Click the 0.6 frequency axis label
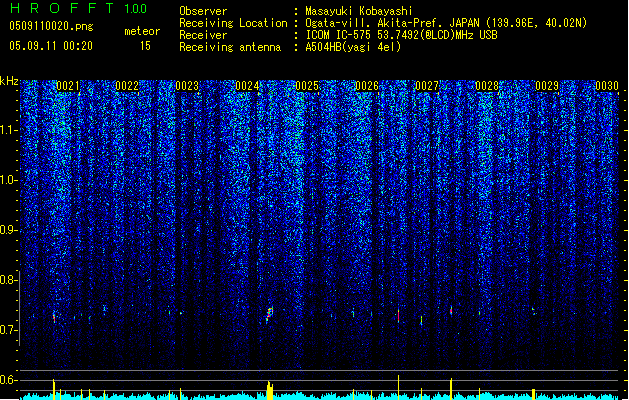This screenshot has height=400, width=629. click(8, 380)
